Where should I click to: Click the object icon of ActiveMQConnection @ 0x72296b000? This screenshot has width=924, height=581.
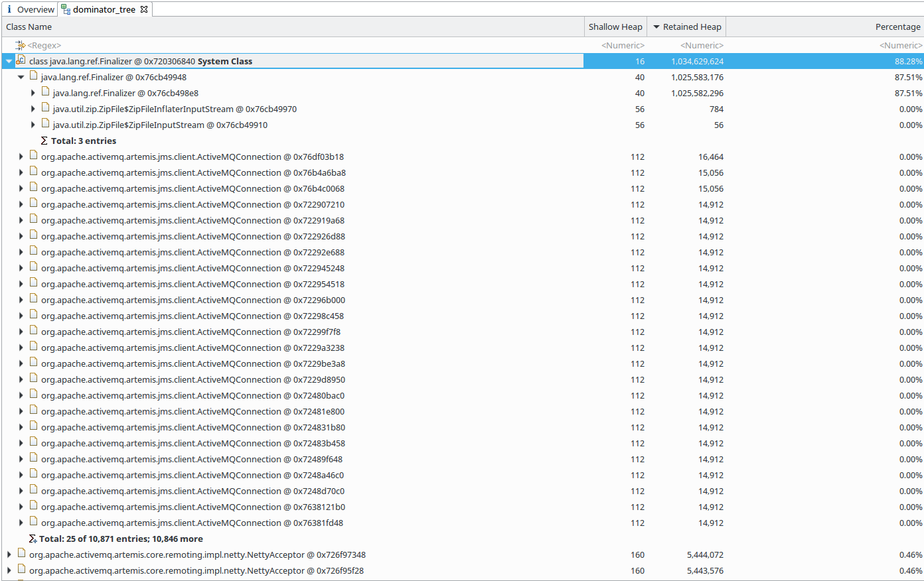[x=33, y=299]
